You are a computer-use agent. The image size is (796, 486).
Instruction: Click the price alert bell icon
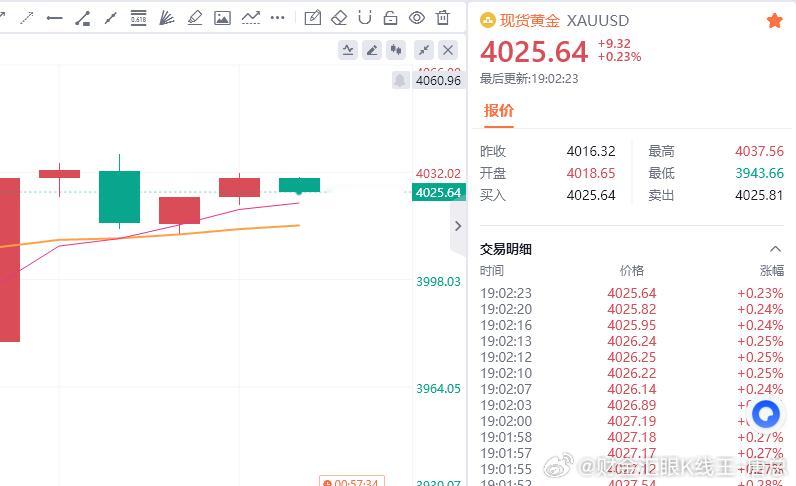401,80
